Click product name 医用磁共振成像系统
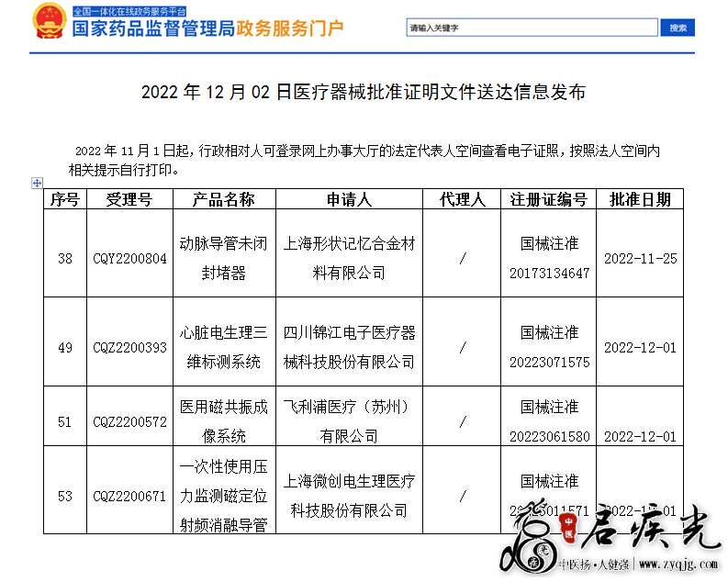The image size is (728, 582). [224, 421]
